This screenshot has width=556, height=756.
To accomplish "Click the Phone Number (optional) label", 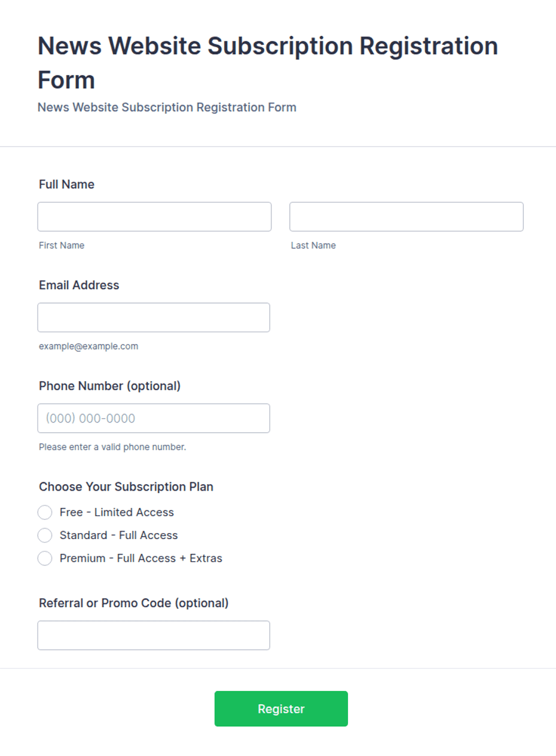I will pyautogui.click(x=109, y=386).
